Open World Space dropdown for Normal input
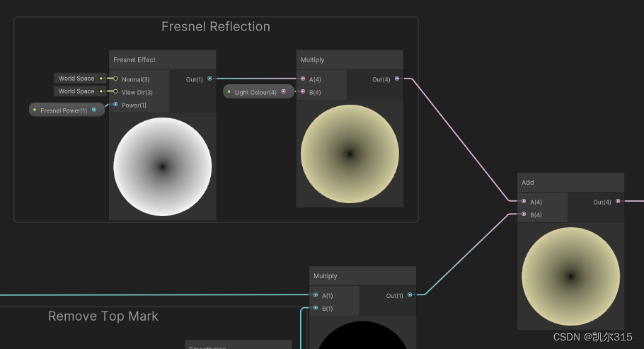Viewport: 644px width, 349px height. tap(80, 78)
